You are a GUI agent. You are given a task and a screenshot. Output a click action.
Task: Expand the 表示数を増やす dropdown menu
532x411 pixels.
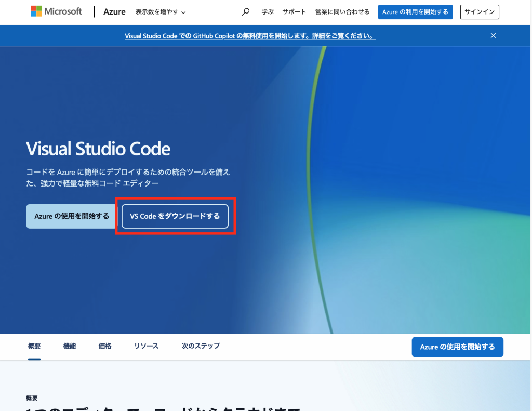(161, 12)
